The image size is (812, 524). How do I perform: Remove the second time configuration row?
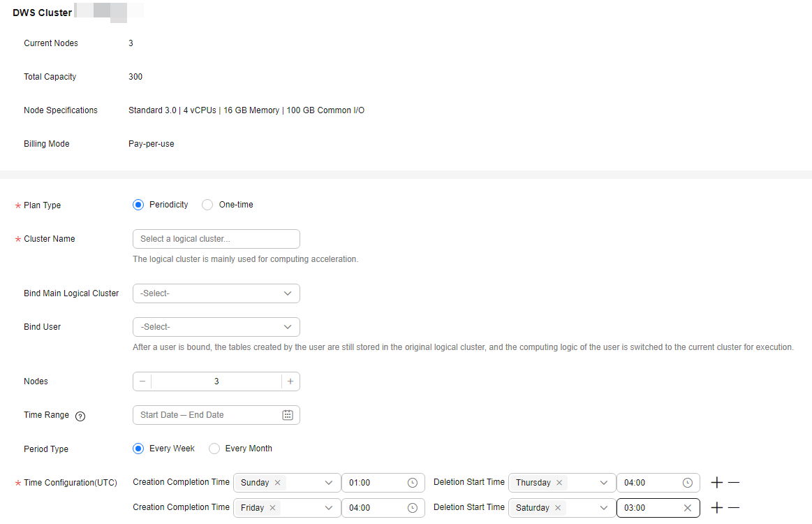pos(733,508)
